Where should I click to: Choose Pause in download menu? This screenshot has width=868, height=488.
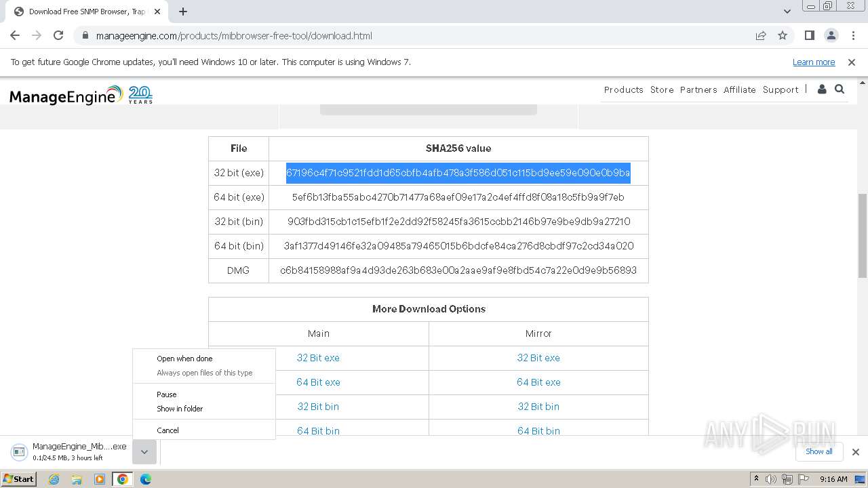(x=204, y=394)
